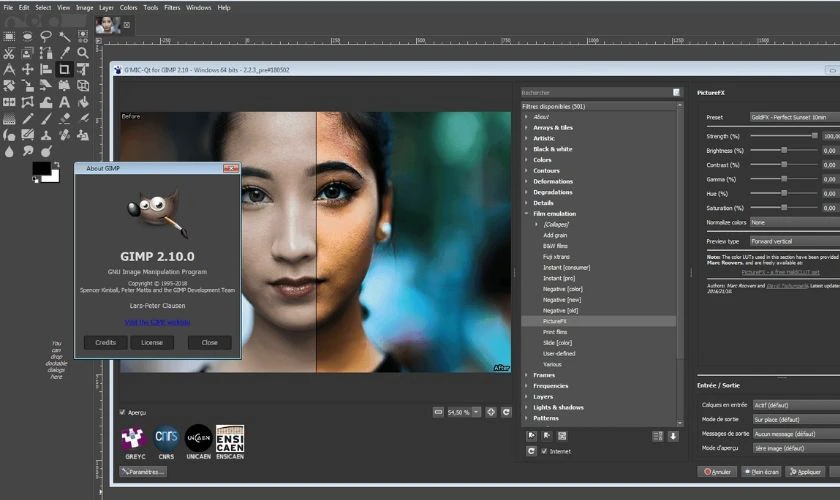Follow the Visit the GIMP website link
Viewport: 840px width, 500px height.
(158, 322)
